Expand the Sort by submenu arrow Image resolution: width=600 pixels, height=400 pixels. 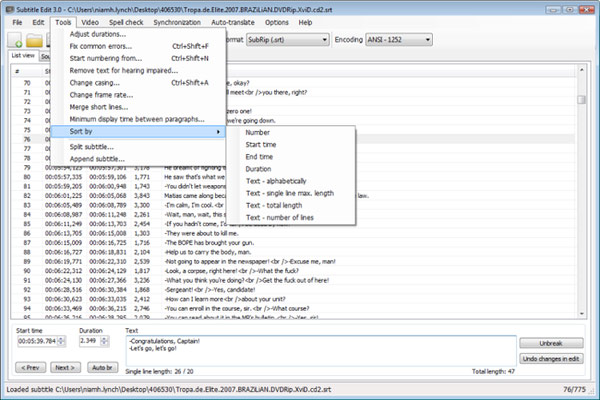click(x=218, y=131)
